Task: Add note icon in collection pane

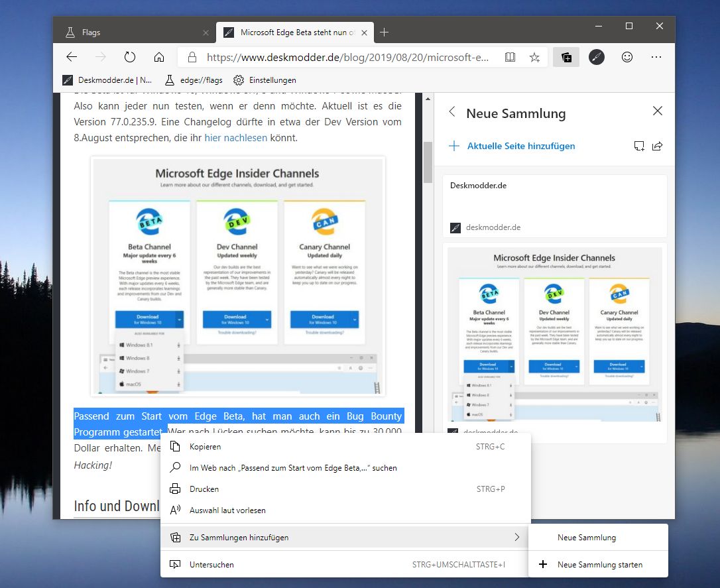Action: coord(638,146)
